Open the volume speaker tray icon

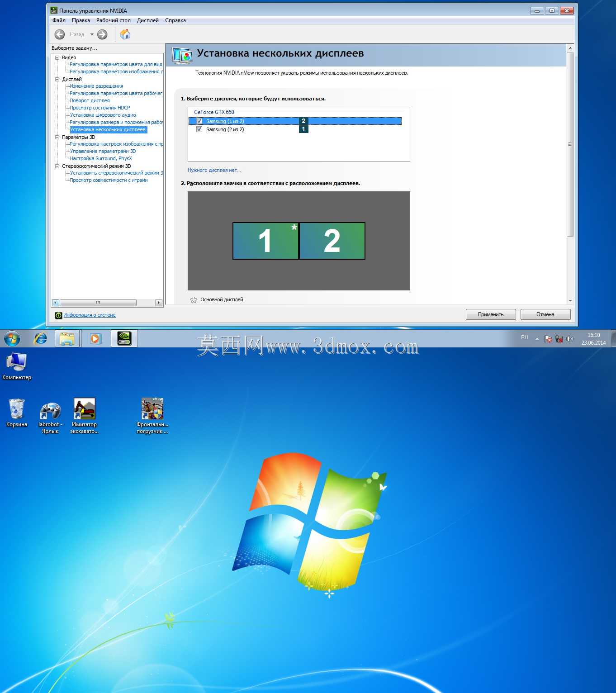click(570, 339)
